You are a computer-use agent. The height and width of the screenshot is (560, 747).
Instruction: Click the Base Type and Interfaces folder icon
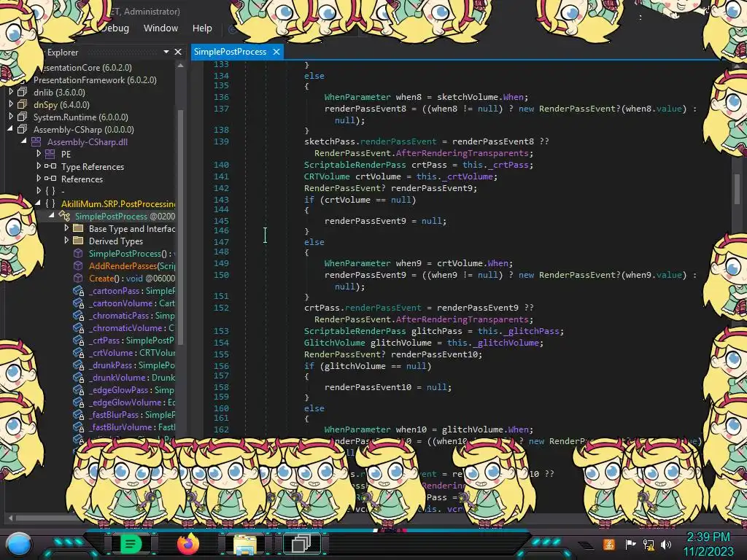point(78,228)
